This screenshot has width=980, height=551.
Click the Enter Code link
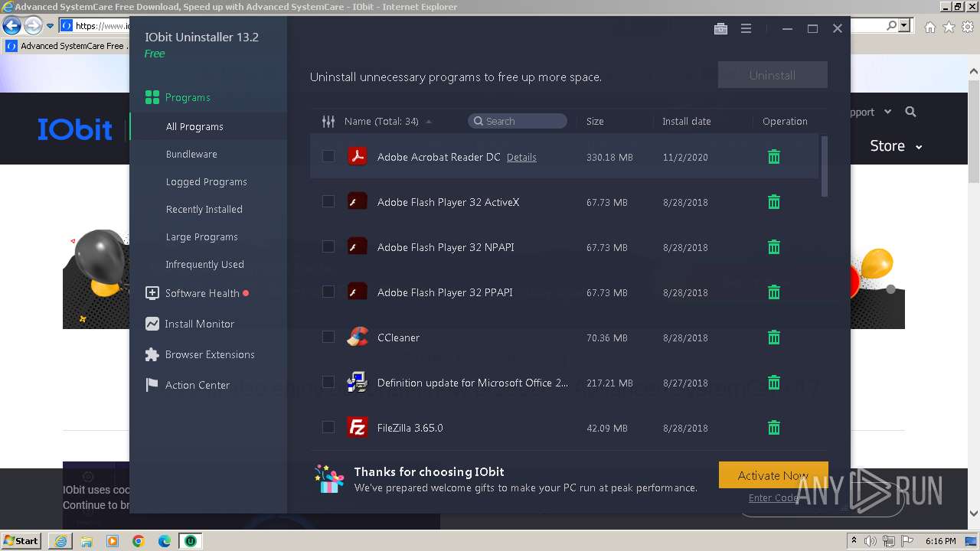point(773,498)
